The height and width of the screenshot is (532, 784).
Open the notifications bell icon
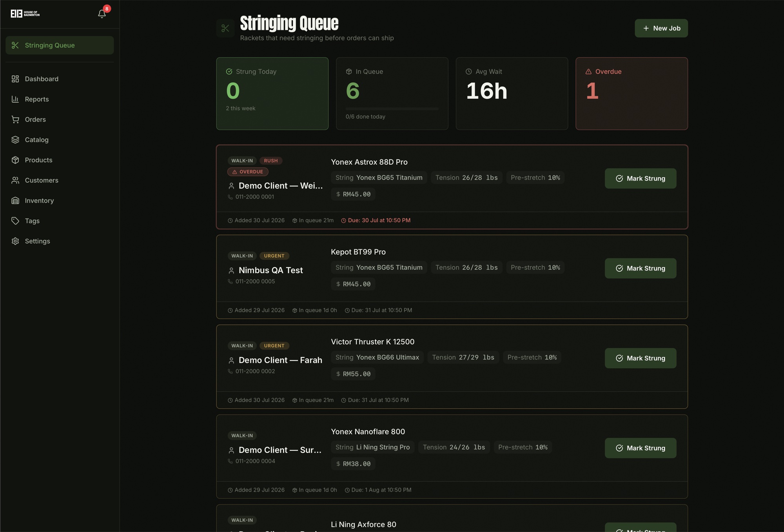tap(102, 14)
